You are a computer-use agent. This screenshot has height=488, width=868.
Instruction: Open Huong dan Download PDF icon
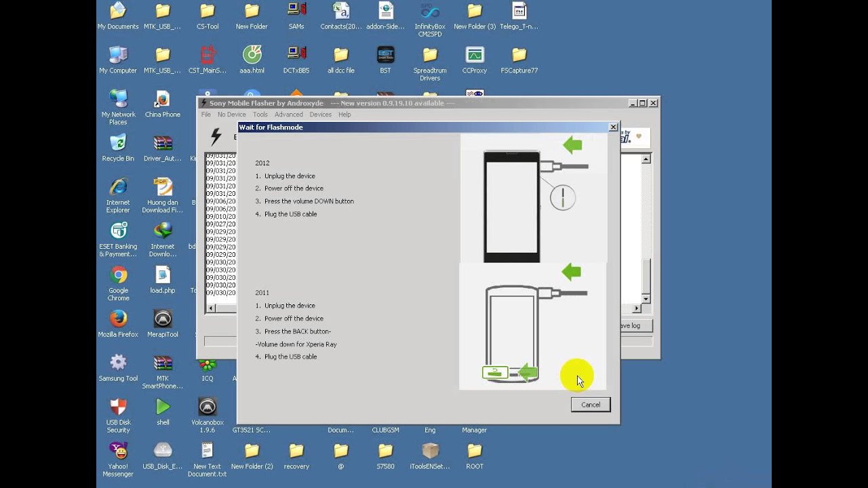click(x=163, y=196)
